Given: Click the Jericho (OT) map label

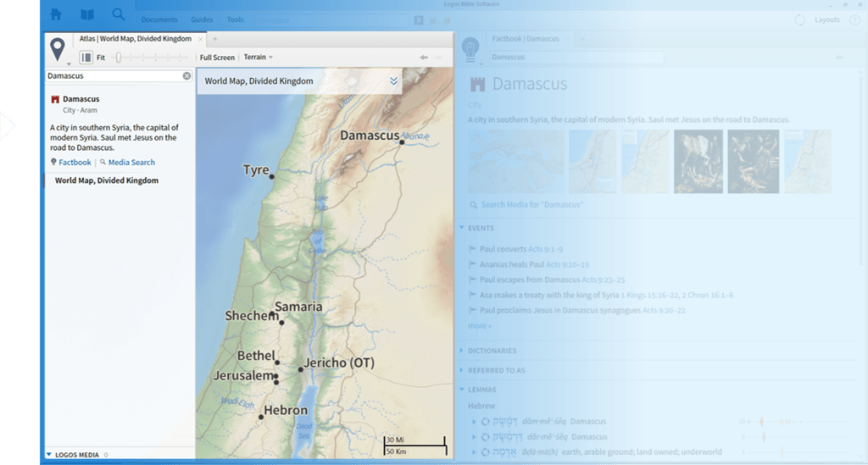Looking at the screenshot, I should (339, 363).
